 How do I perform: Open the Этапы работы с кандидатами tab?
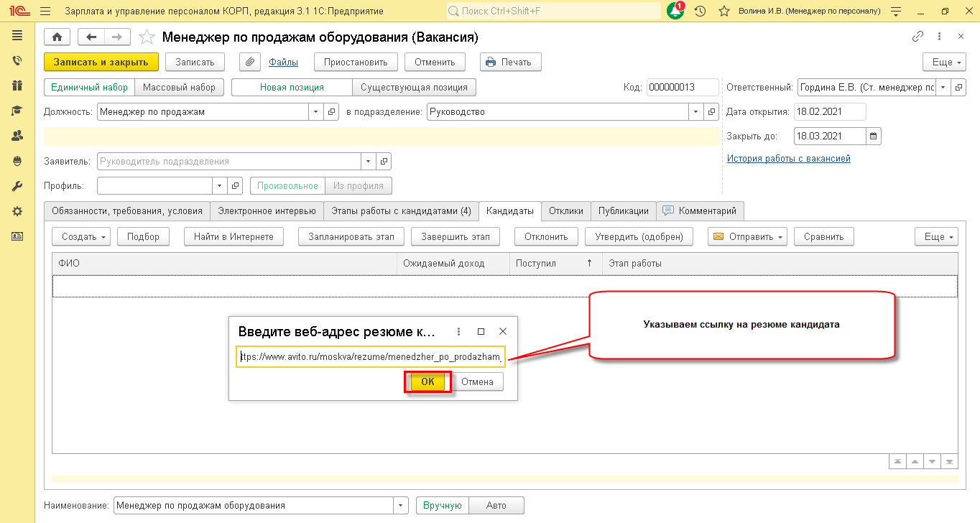[401, 211]
